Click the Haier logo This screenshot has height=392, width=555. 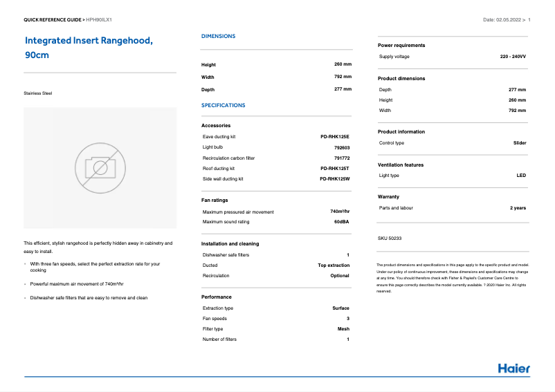pyautogui.click(x=513, y=368)
